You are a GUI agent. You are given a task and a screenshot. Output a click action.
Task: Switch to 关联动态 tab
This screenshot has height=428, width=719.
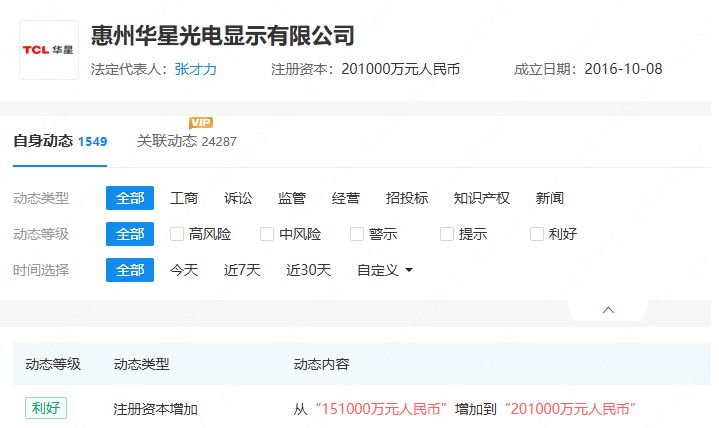pos(187,141)
